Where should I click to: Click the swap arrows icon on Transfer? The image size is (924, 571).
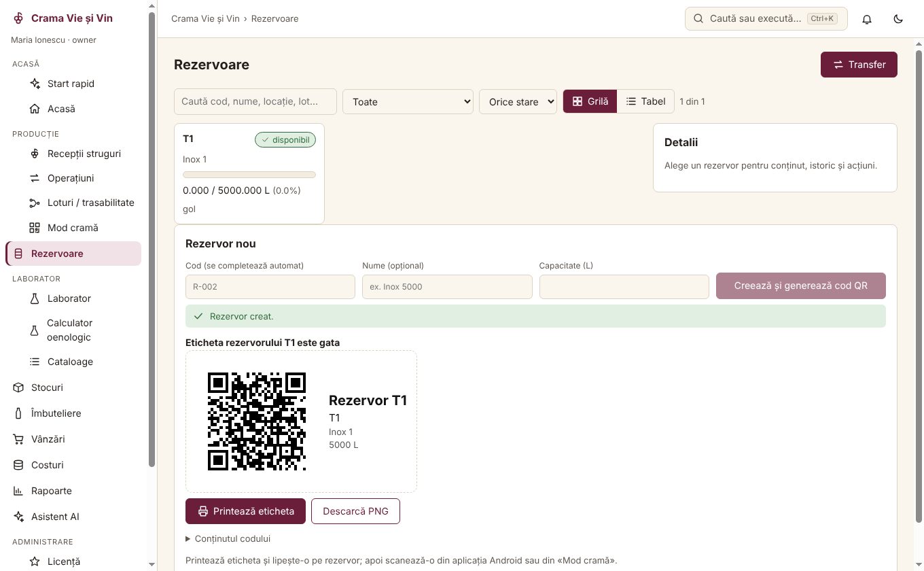tap(838, 65)
